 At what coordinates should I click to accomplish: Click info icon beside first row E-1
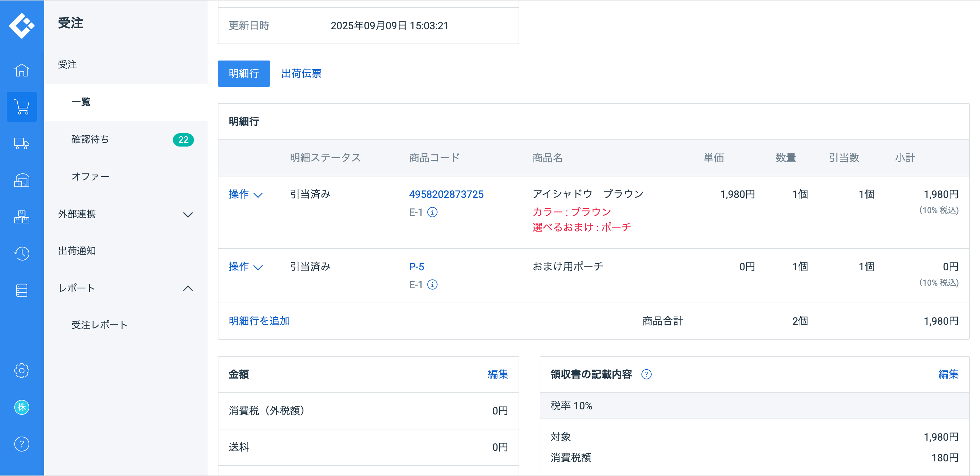click(432, 212)
